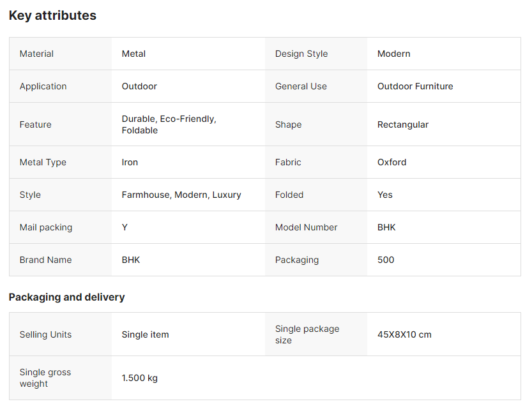This screenshot has width=532, height=404.
Task: Click the 'Yes' value for Folded
Action: (x=384, y=195)
